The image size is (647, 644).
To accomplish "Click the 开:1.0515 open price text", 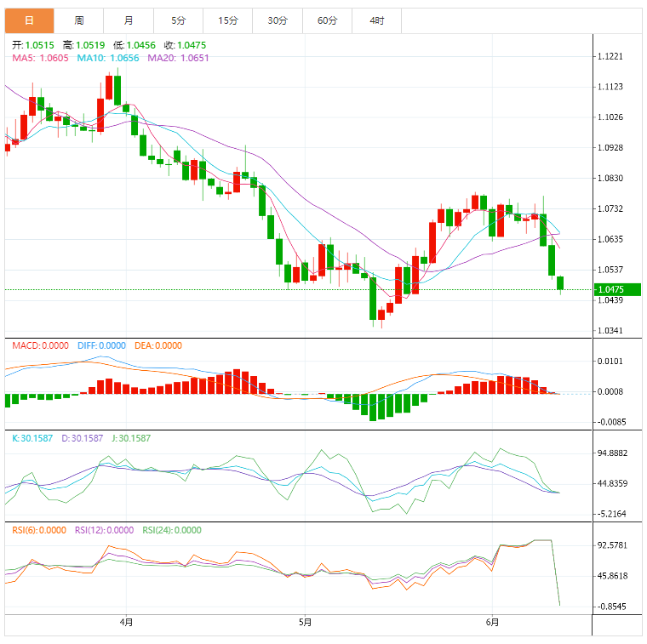I will coord(33,45).
